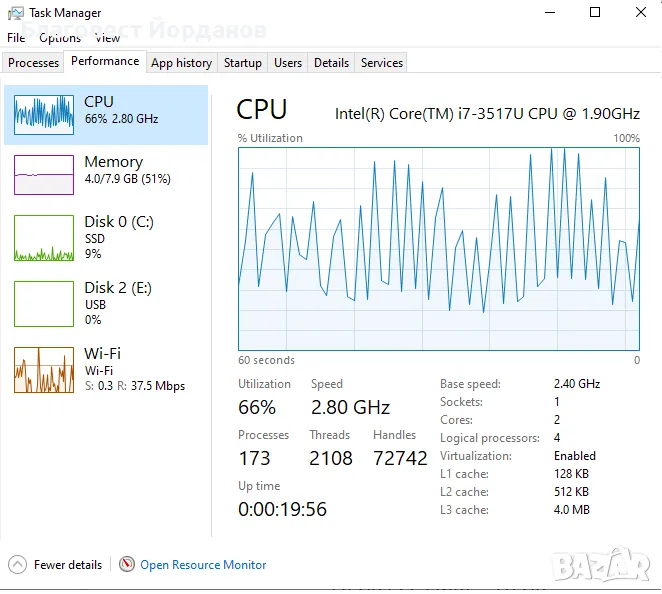Switch to the Processes tab
The width and height of the screenshot is (662, 594).
point(34,63)
